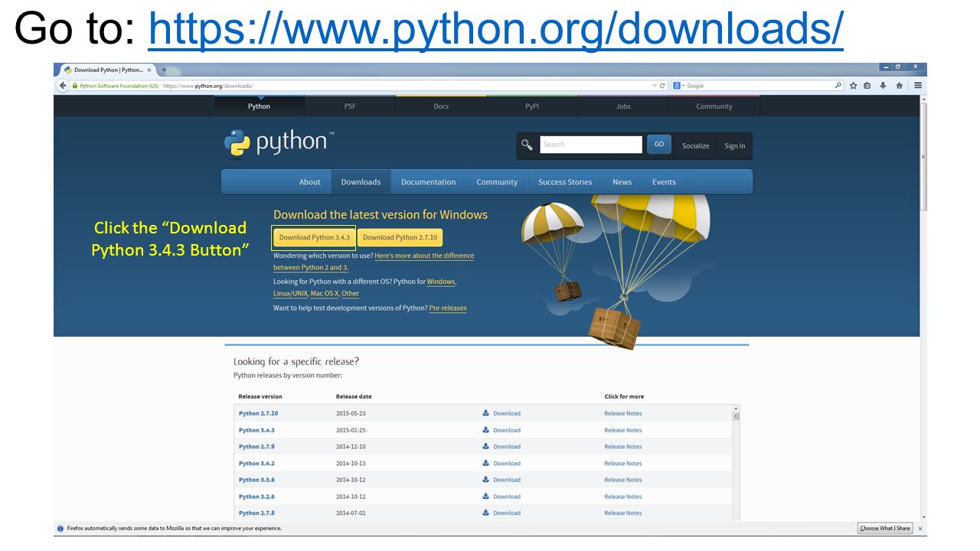Open the Downloads arrow icon
The image size is (980, 551).
883,86
